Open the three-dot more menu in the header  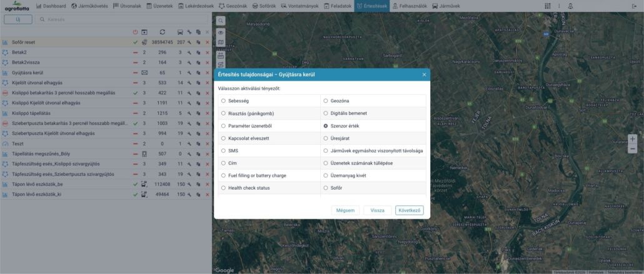(x=558, y=6)
